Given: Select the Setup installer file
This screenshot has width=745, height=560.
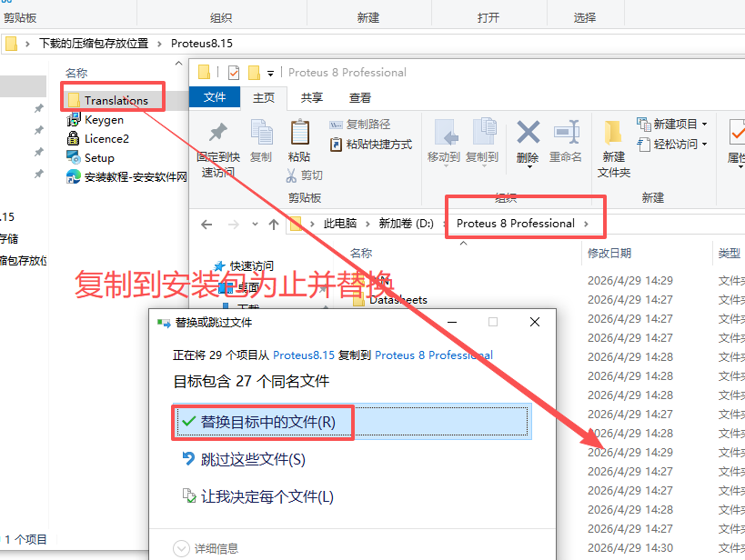Looking at the screenshot, I should tap(91, 157).
